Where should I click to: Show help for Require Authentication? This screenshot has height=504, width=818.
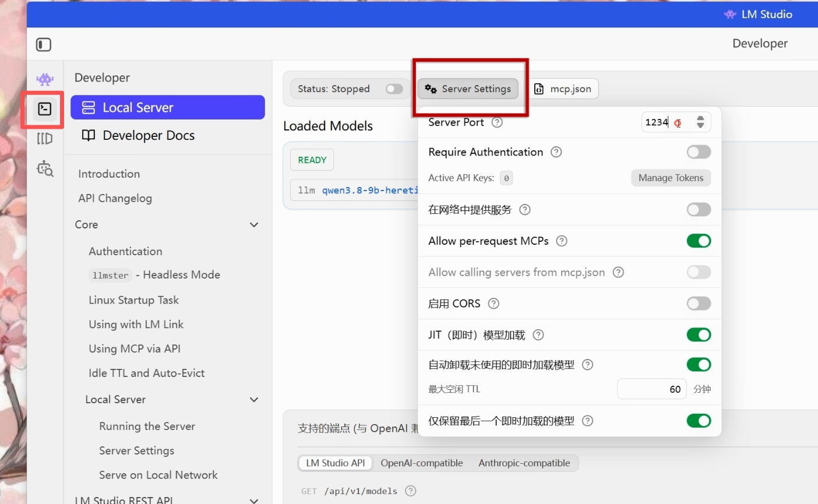pyautogui.click(x=556, y=152)
